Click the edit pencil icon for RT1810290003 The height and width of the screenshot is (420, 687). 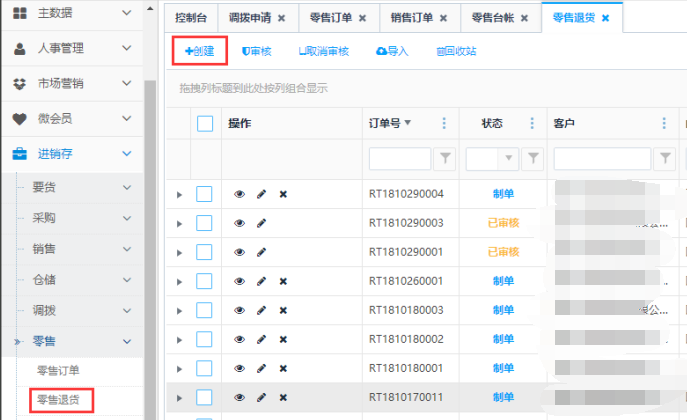(x=261, y=223)
